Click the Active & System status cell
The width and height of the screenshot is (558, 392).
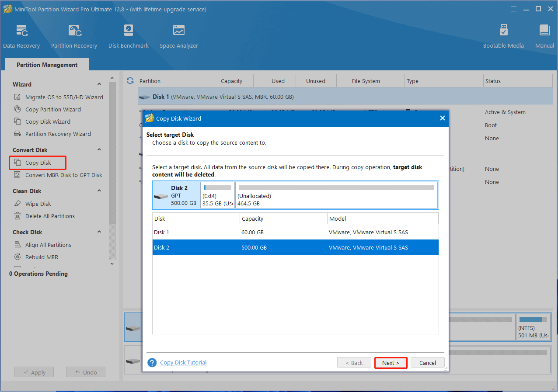(x=505, y=112)
